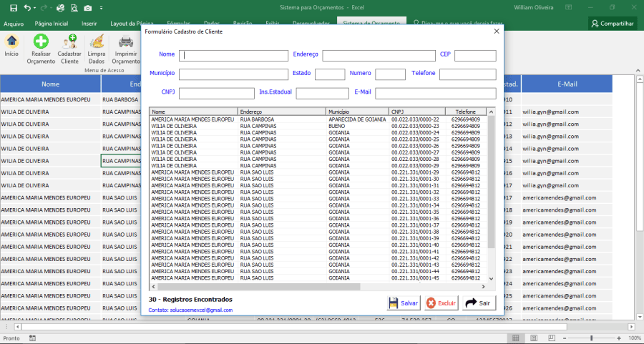Click the Salvar button with the floppy icon
Screen dimensions: 644x344
click(404, 303)
